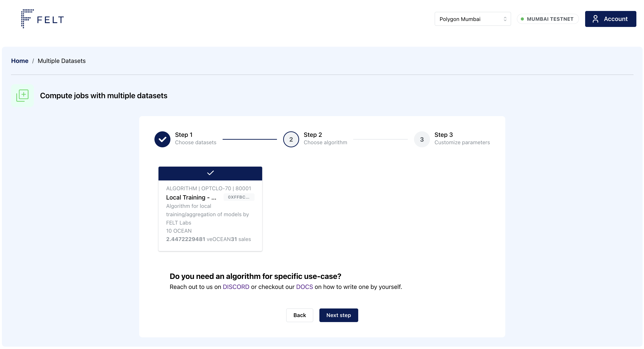Open the DOCS link
The height and width of the screenshot is (349, 644).
[304, 287]
